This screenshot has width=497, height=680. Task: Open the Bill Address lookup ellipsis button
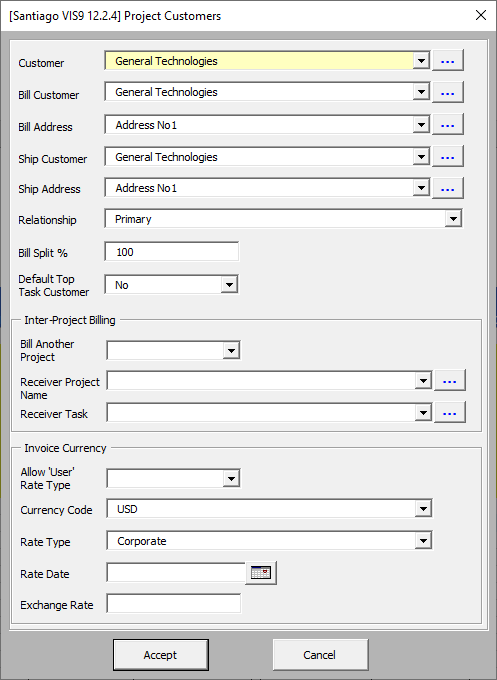(448, 124)
